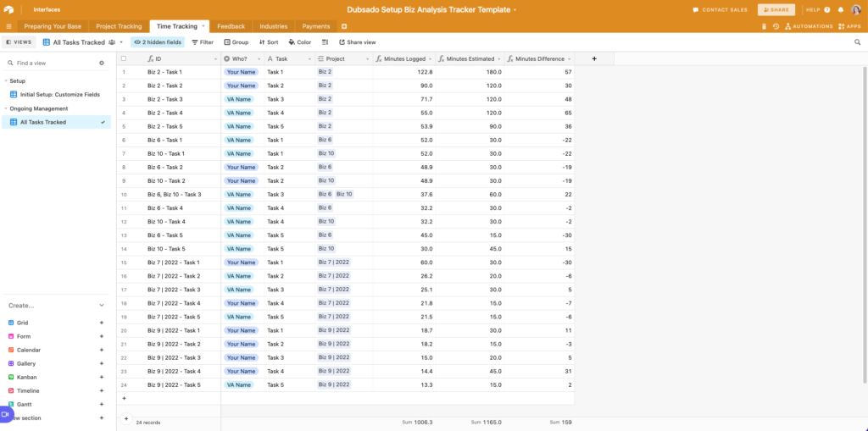The image size is (868, 431).
Task: Create a new Calendar view
Action: pos(55,350)
